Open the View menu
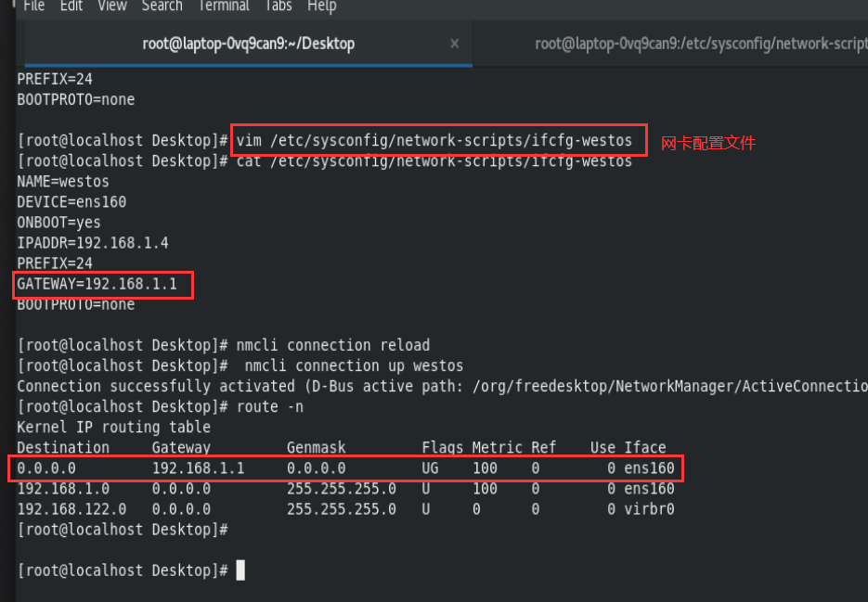The width and height of the screenshot is (868, 602). [112, 6]
